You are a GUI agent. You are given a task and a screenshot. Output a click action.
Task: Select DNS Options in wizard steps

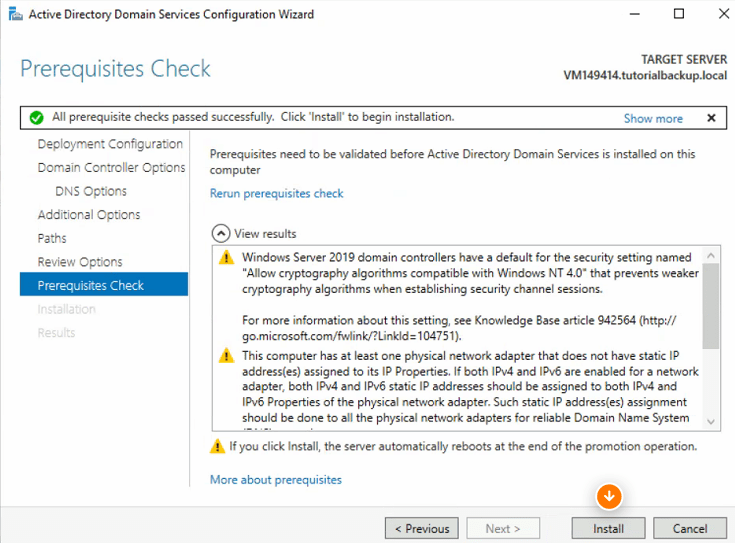pos(91,191)
